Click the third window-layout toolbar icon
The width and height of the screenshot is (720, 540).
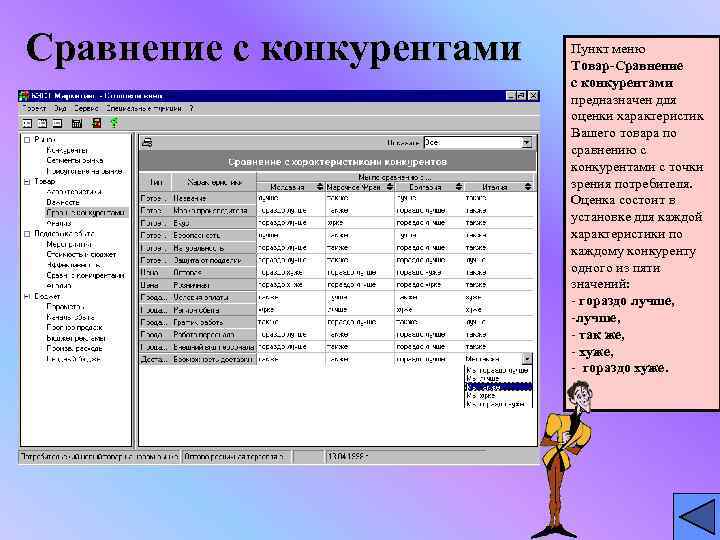tap(57, 123)
